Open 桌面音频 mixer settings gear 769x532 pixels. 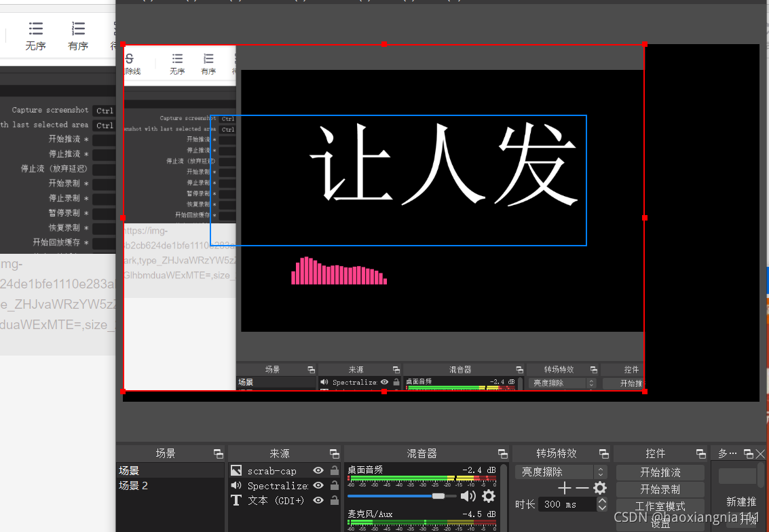tap(489, 496)
